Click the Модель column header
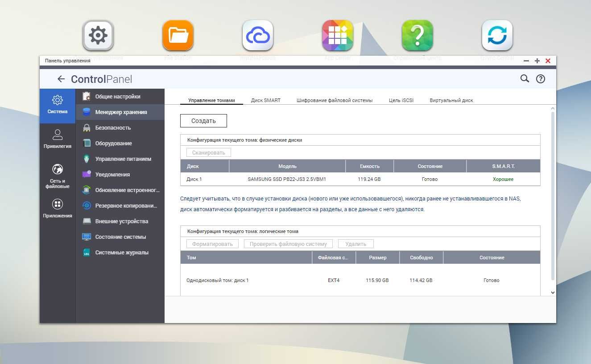 pos(287,166)
